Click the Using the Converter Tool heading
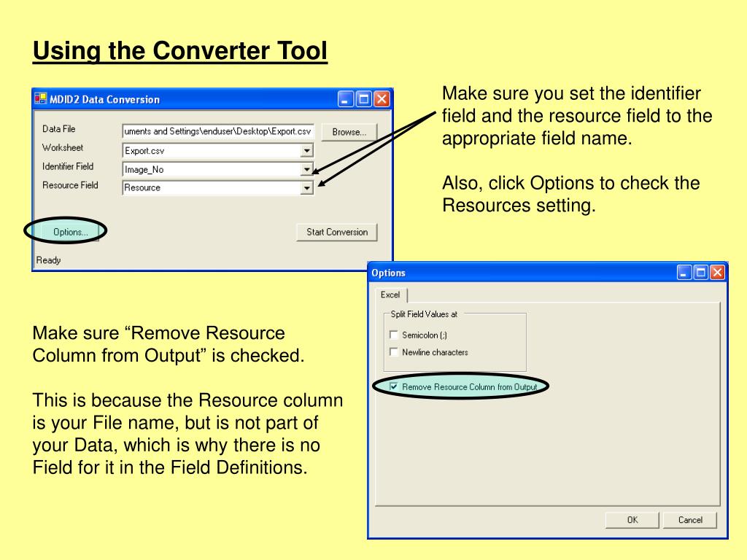Image resolution: width=747 pixels, height=560 pixels. pyautogui.click(x=180, y=52)
